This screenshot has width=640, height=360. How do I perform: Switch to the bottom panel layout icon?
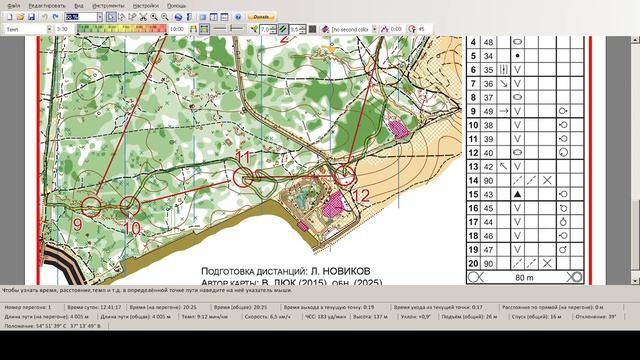click(x=224, y=17)
